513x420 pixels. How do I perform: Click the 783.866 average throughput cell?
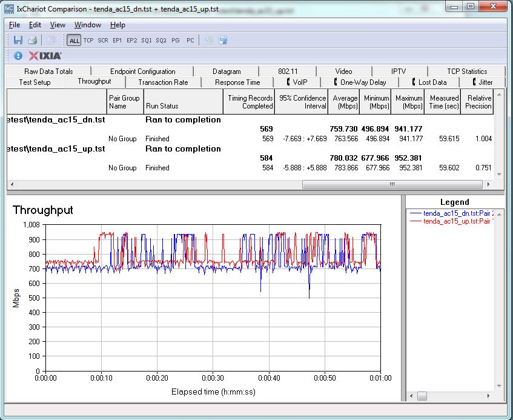pyautogui.click(x=346, y=168)
